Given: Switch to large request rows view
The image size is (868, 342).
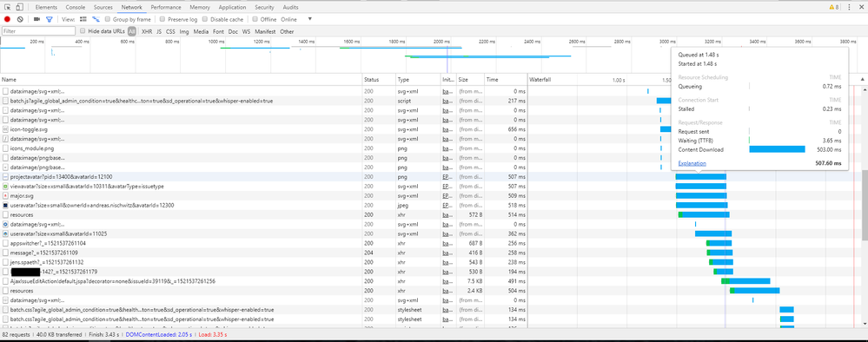Looking at the screenshot, I should (x=83, y=19).
